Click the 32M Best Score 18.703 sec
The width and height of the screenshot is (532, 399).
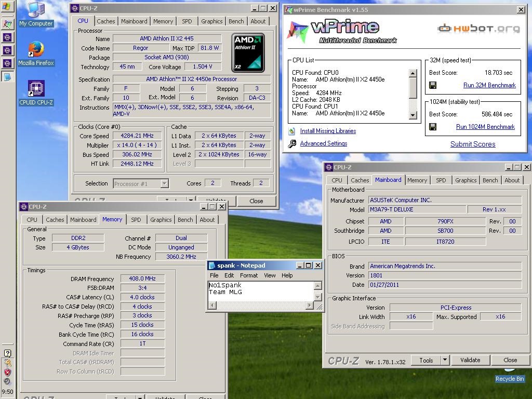(x=498, y=73)
